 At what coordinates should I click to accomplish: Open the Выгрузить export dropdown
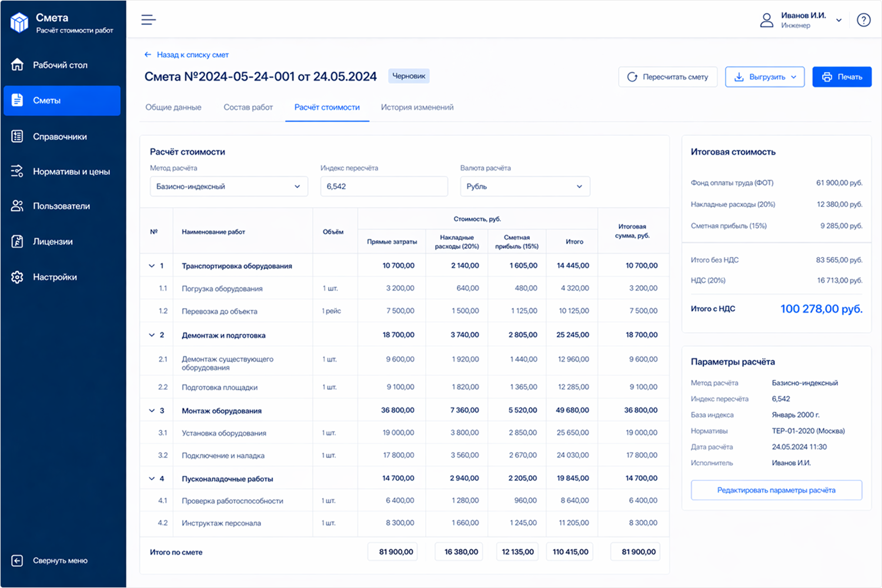click(x=764, y=77)
